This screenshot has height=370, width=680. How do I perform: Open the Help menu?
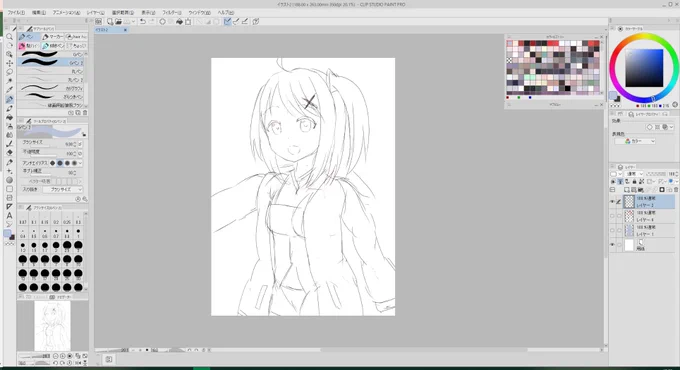226,13
